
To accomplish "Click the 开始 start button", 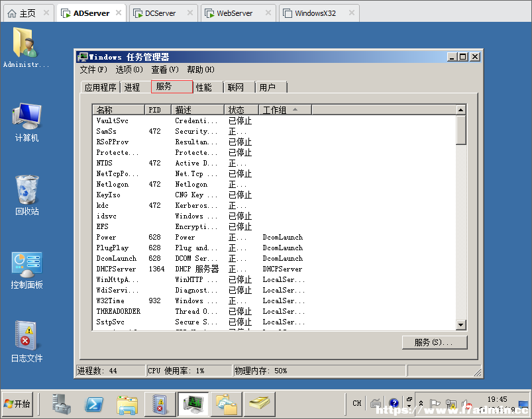I will point(18,404).
